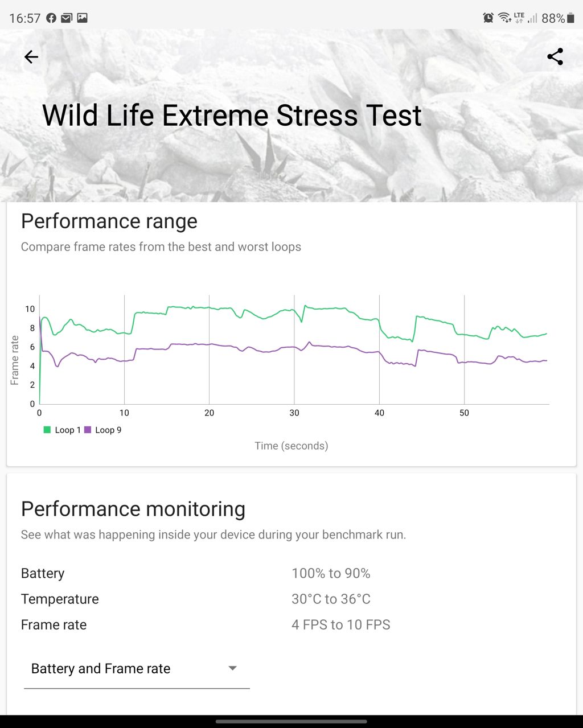The height and width of the screenshot is (728, 583).
Task: Tap the bottom navigation gesture handle
Action: 291,722
